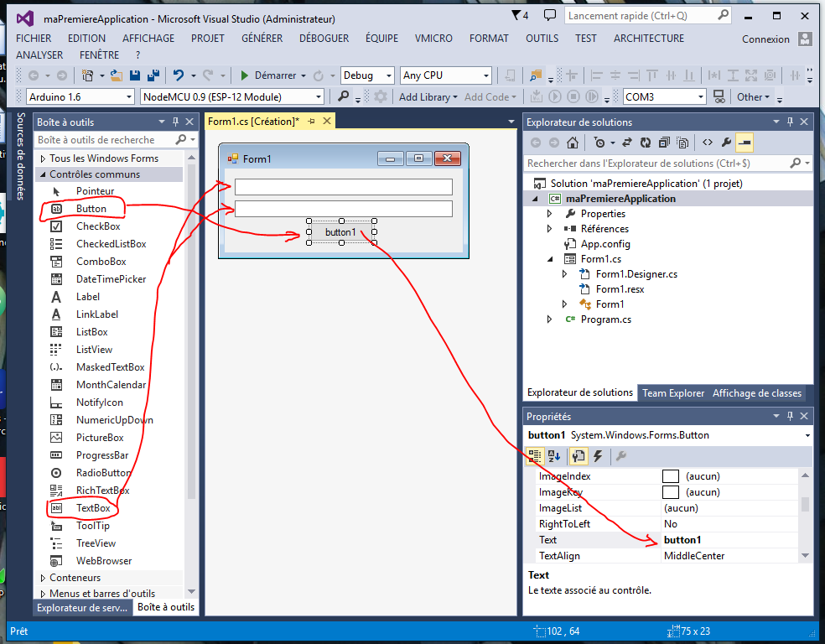
Task: Switch to Explorateur de serveurs tab
Action: (82, 608)
